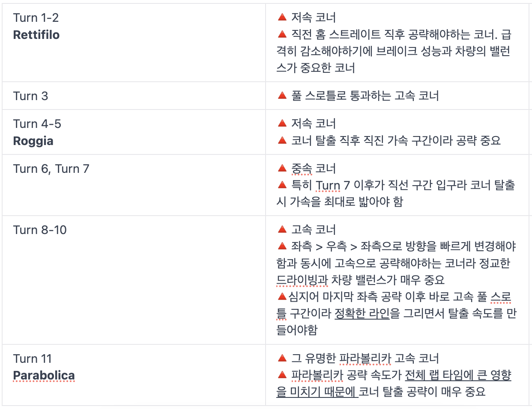Click the red triangle before '직전 홈 스트레이트'
This screenshot has height=409, width=532.
[x=282, y=34]
